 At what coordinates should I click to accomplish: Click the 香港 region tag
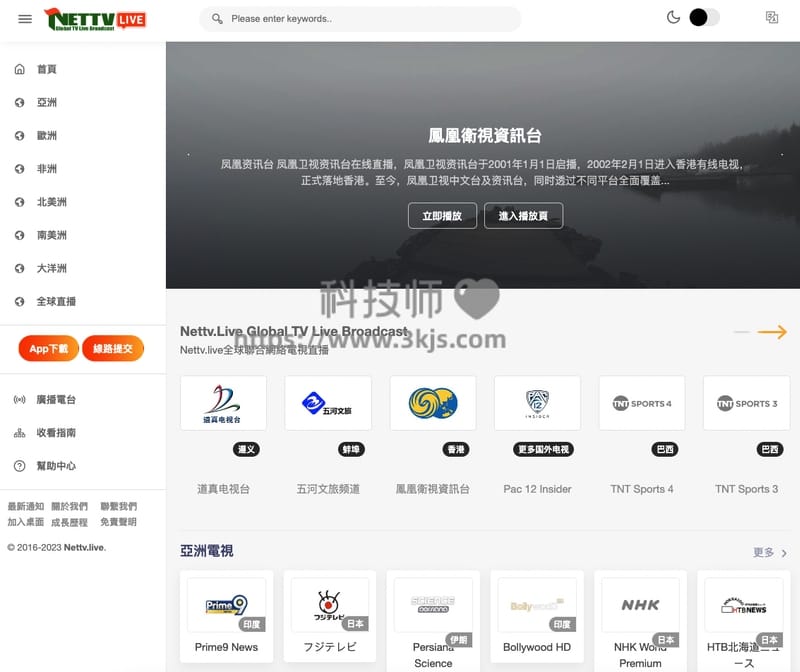[x=456, y=450]
